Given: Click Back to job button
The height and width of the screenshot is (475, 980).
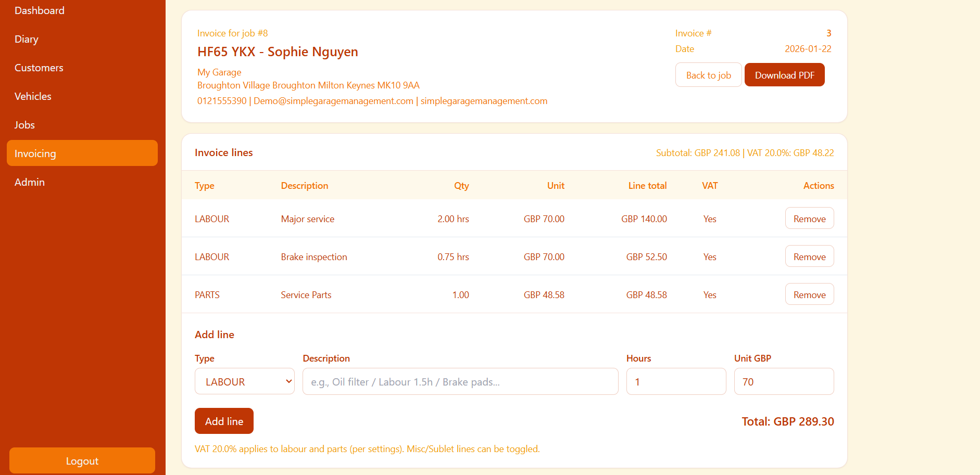Looking at the screenshot, I should 708,75.
